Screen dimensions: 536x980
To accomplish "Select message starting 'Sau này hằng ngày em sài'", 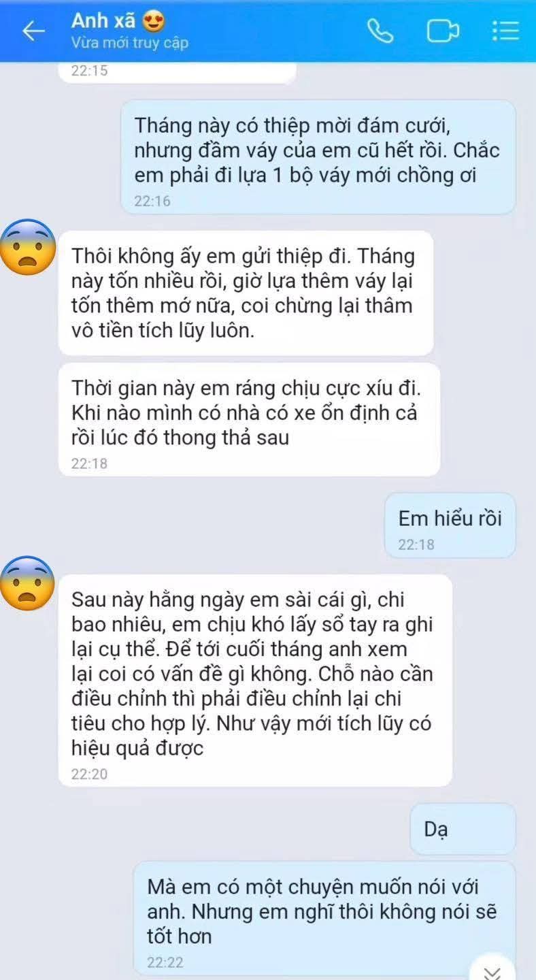I will coord(255,681).
